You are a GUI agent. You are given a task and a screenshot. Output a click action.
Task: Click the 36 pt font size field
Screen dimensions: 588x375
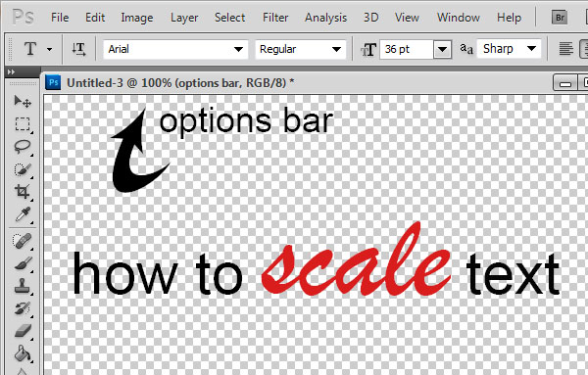[x=407, y=49]
